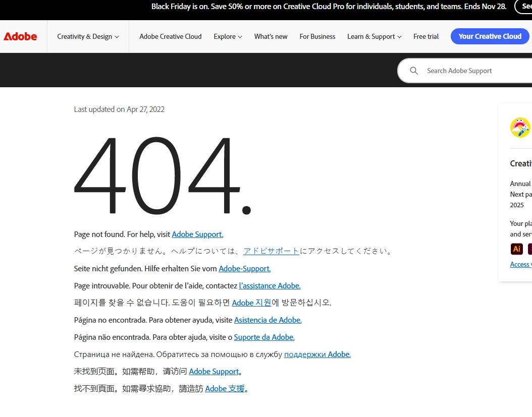
Task: Click the Adobe logo
Action: point(20,37)
